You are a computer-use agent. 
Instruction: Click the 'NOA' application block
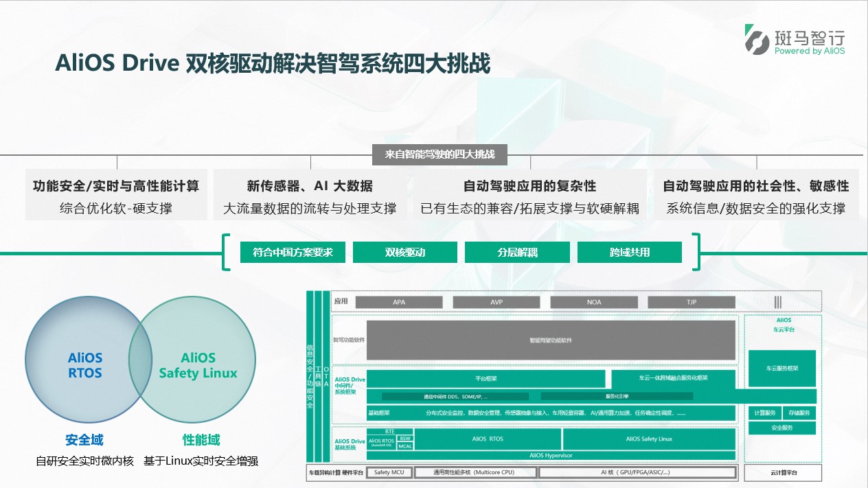click(594, 302)
